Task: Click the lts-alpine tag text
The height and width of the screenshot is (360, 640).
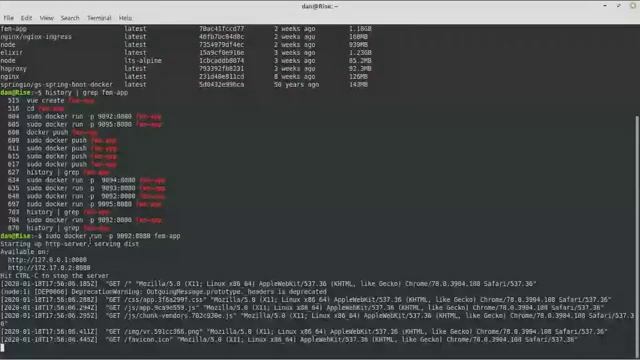Action: pos(143,60)
